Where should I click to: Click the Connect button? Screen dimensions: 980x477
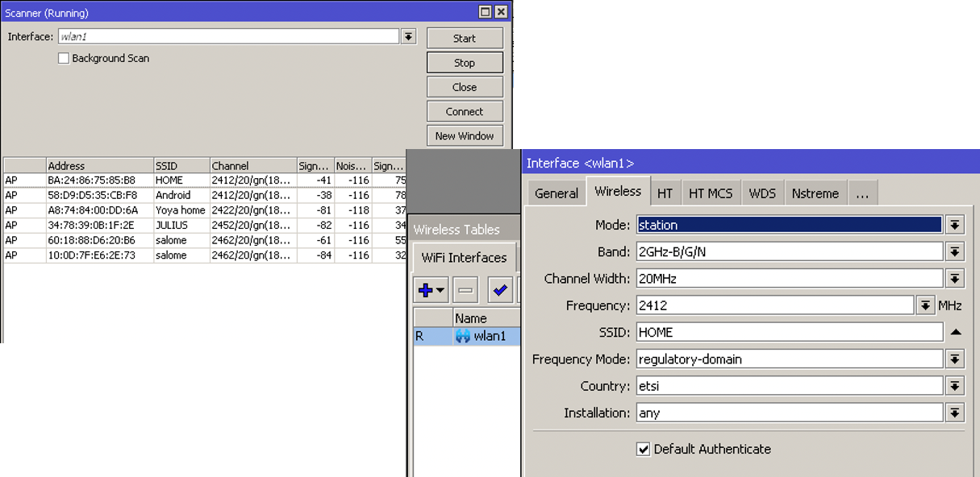click(x=465, y=111)
